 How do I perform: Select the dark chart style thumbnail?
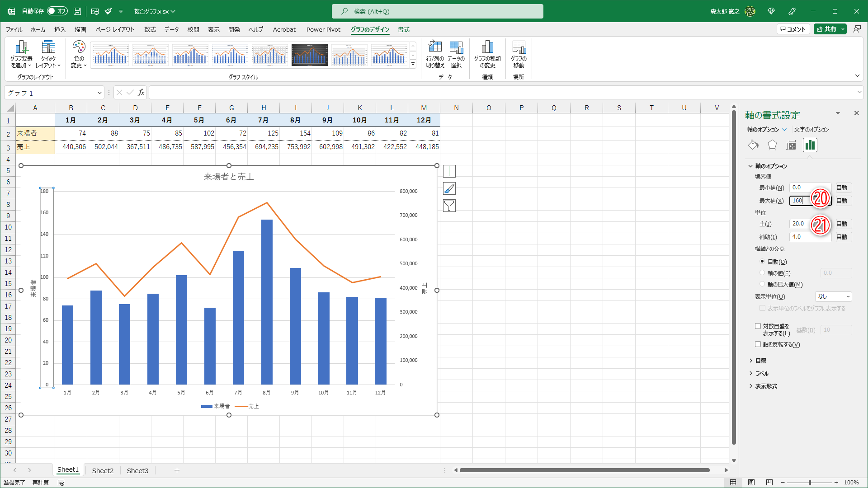[310, 55]
